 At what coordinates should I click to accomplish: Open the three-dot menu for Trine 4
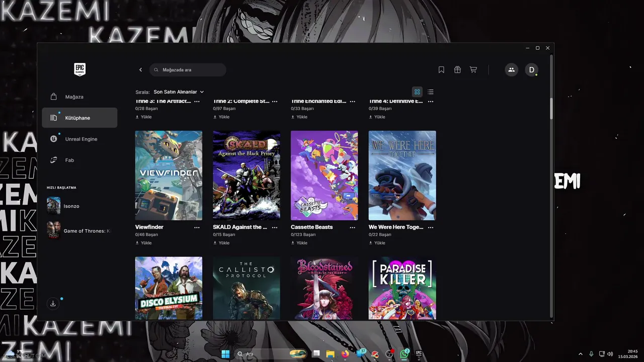pyautogui.click(x=430, y=102)
